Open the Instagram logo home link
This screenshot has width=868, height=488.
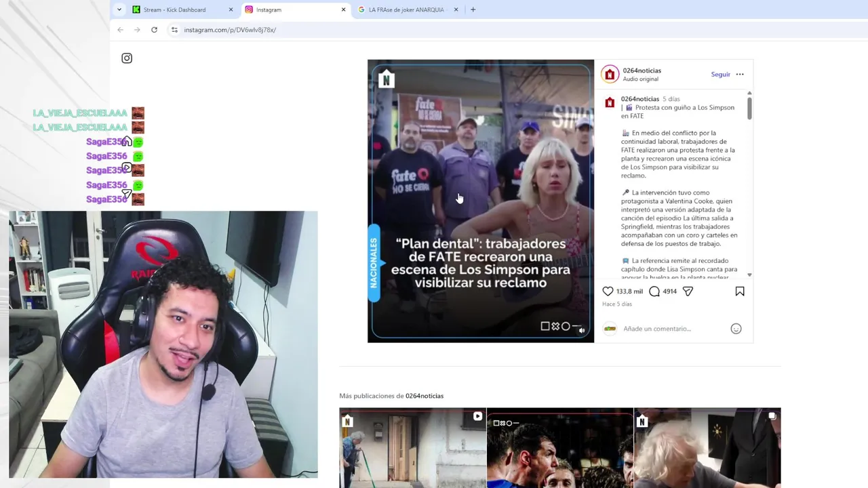coord(127,58)
